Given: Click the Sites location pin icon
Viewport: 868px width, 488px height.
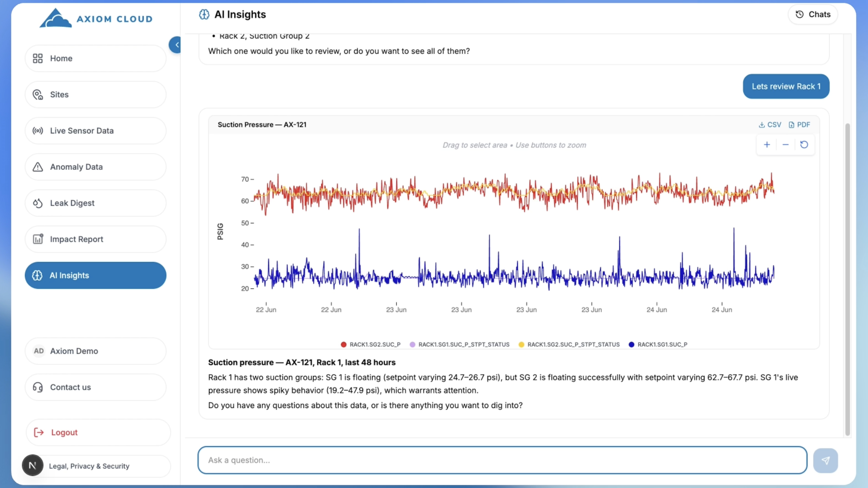Looking at the screenshot, I should 38,95.
